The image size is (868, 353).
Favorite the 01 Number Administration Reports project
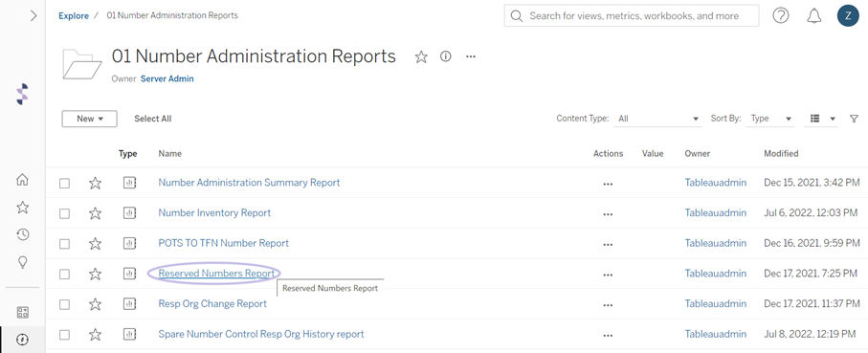[x=421, y=56]
